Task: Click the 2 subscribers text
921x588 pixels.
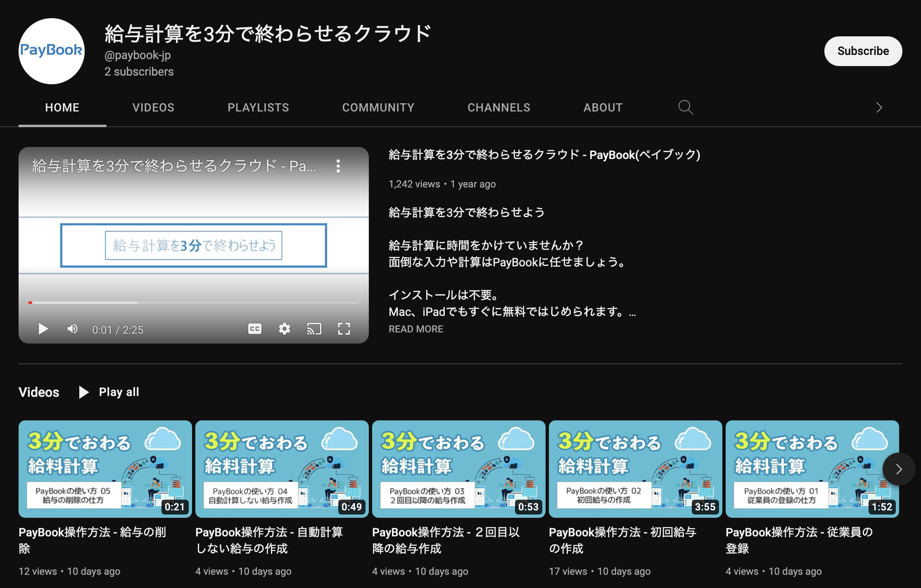Action: click(x=139, y=72)
